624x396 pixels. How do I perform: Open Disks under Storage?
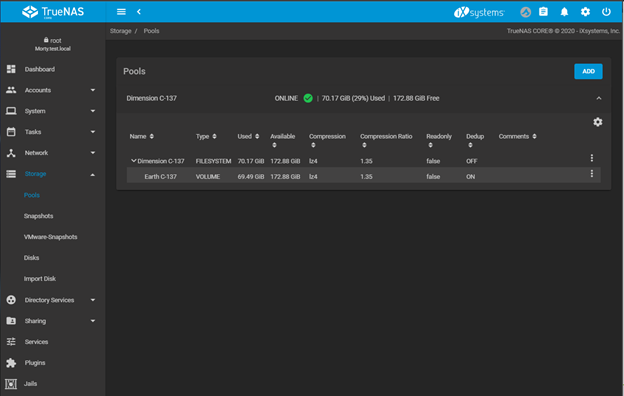point(31,258)
